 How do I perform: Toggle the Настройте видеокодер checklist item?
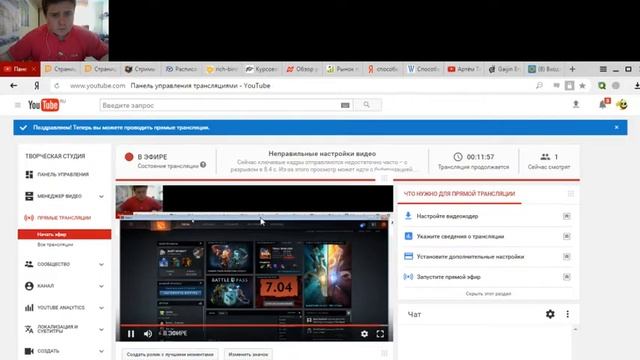[567, 216]
